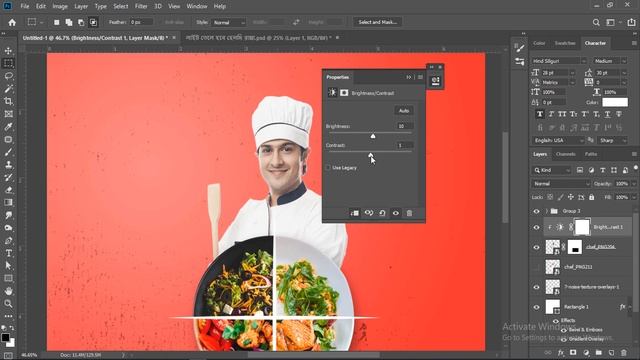Select the Magic Wand tool
640x360 pixels.
(x=8, y=89)
